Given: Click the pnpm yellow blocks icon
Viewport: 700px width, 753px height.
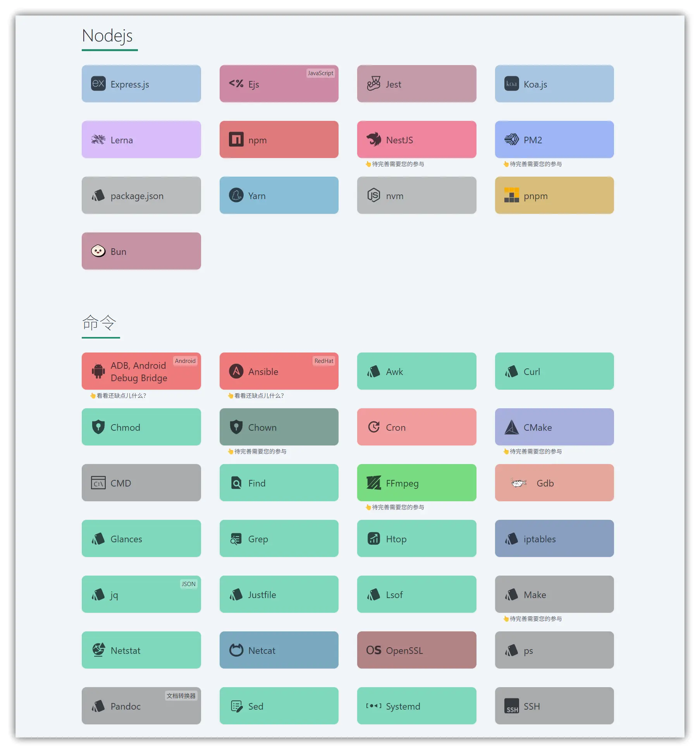Looking at the screenshot, I should pos(511,195).
